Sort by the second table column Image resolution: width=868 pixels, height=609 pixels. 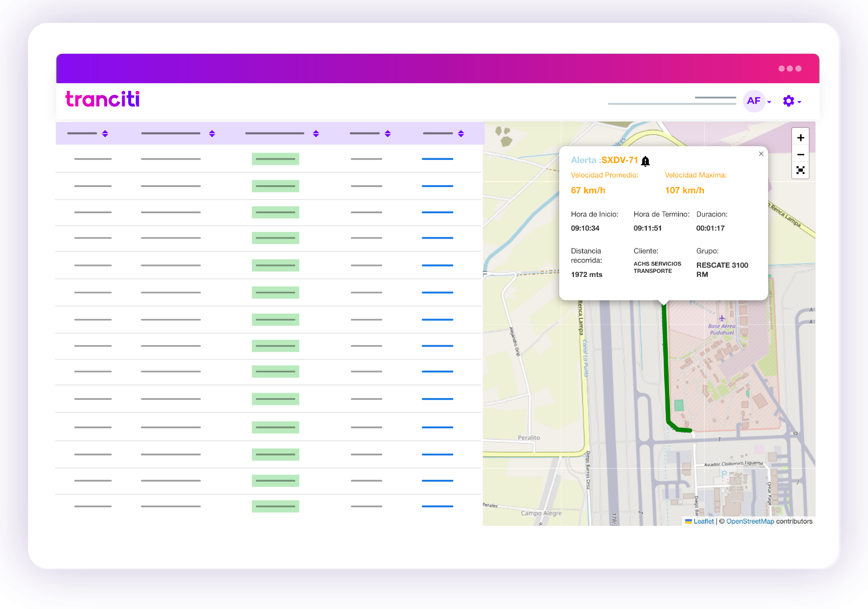[x=212, y=133]
